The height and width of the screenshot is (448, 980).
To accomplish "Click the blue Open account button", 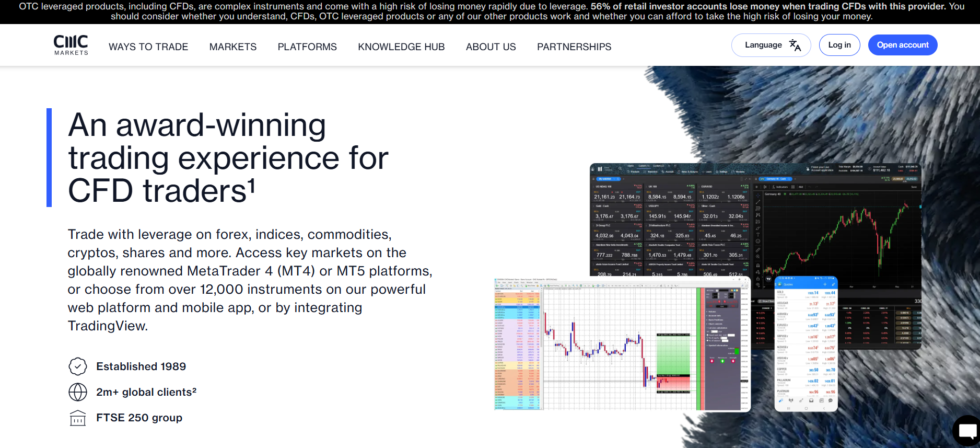I will click(x=902, y=45).
